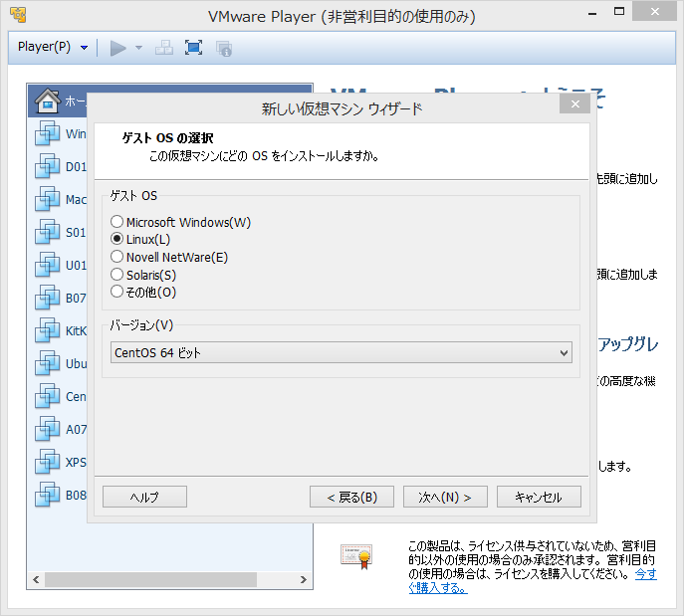Select the Home item in the VM library
Viewport: 684px width, 616px height.
click(59, 101)
